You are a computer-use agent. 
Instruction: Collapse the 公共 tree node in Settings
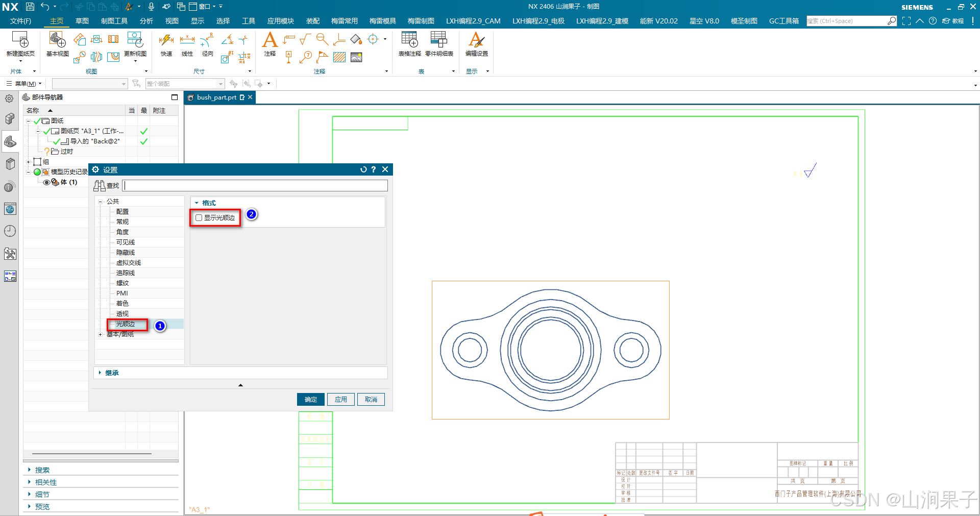point(100,202)
